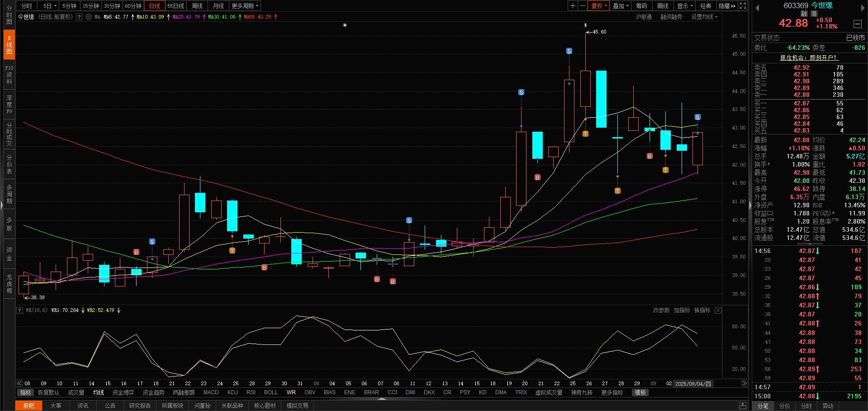Zoom in chart with plus icon

pyautogui.click(x=573, y=6)
